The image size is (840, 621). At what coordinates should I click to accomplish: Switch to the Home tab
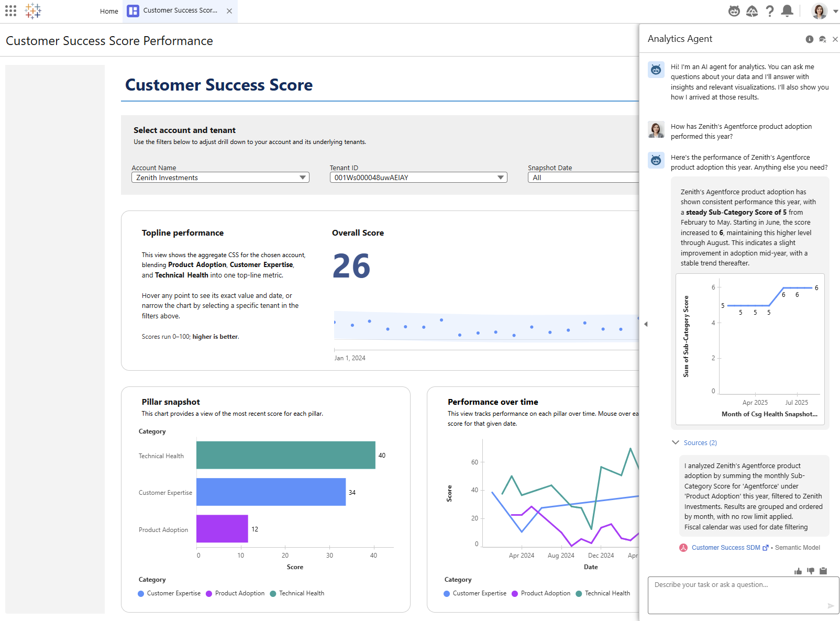(x=109, y=11)
